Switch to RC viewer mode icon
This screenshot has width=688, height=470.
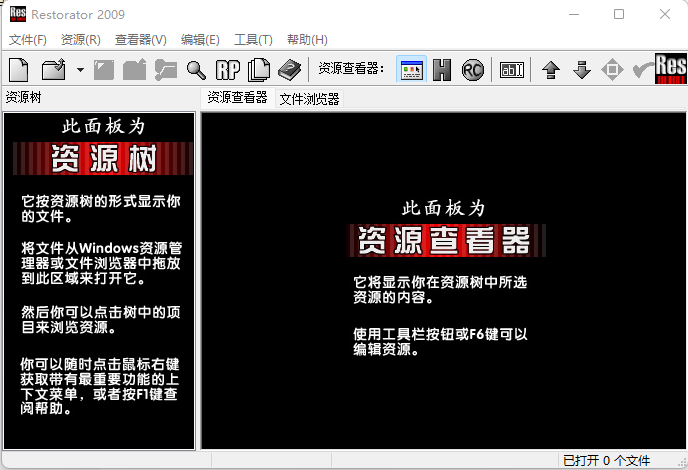[x=473, y=70]
